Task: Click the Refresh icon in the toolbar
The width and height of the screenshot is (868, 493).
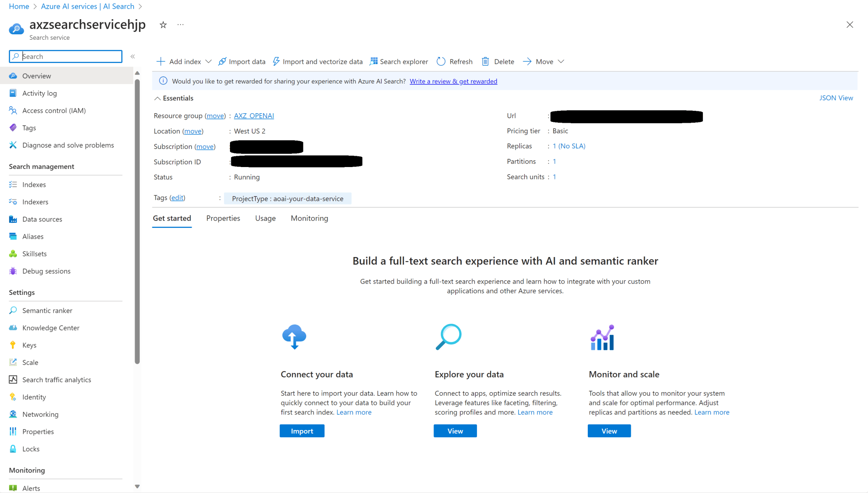Action: tap(441, 62)
